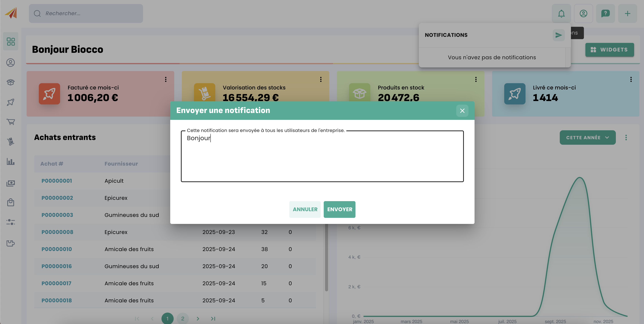Viewport: 644px width, 324px height.
Task: Expand the Cette Année dropdown
Action: (x=587, y=138)
